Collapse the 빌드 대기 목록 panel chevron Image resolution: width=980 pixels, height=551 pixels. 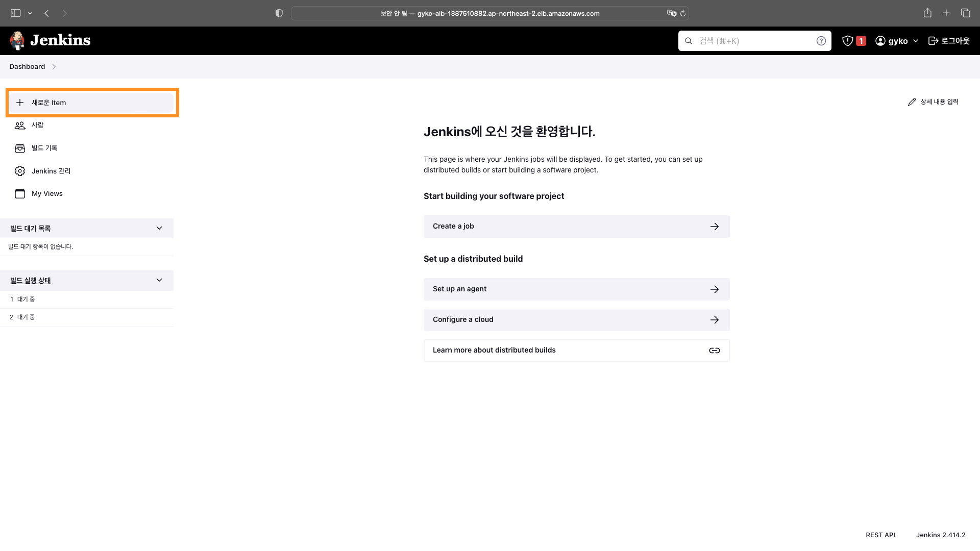pos(159,228)
